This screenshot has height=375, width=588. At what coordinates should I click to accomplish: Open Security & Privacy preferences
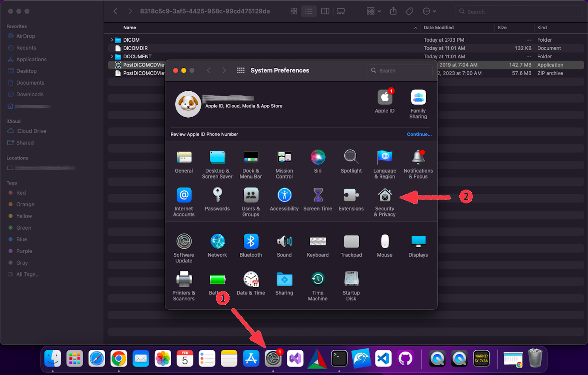pyautogui.click(x=384, y=195)
